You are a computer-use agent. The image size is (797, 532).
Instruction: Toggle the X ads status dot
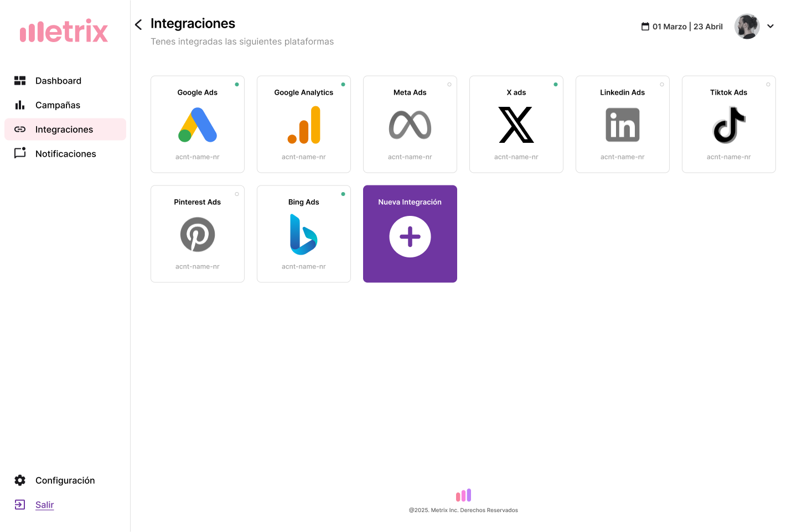click(x=556, y=85)
